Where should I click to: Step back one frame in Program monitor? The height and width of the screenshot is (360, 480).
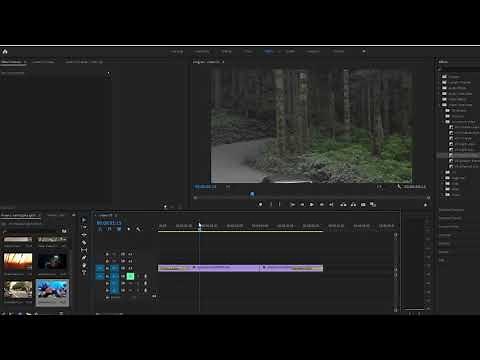(x=302, y=204)
